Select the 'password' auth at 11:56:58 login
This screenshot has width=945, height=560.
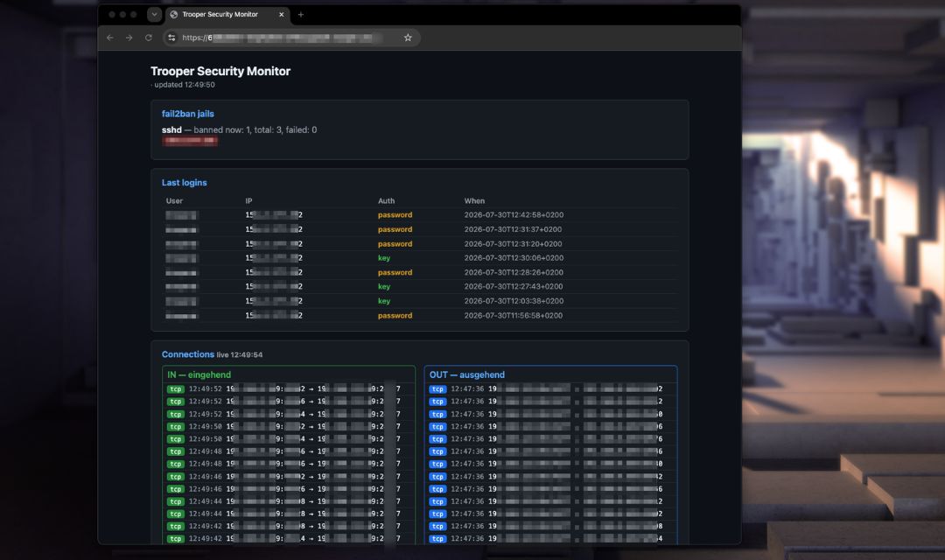coord(395,315)
